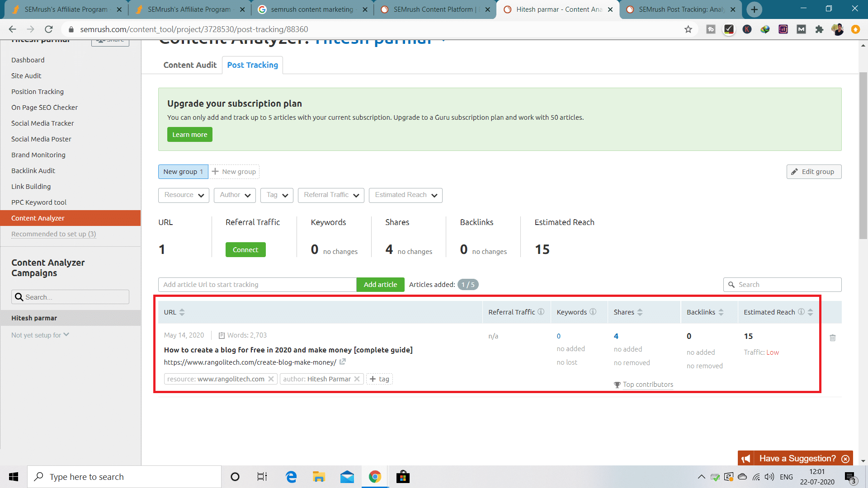This screenshot has height=488, width=868.
Task: Click Keywords column info icon
Action: 593,312
